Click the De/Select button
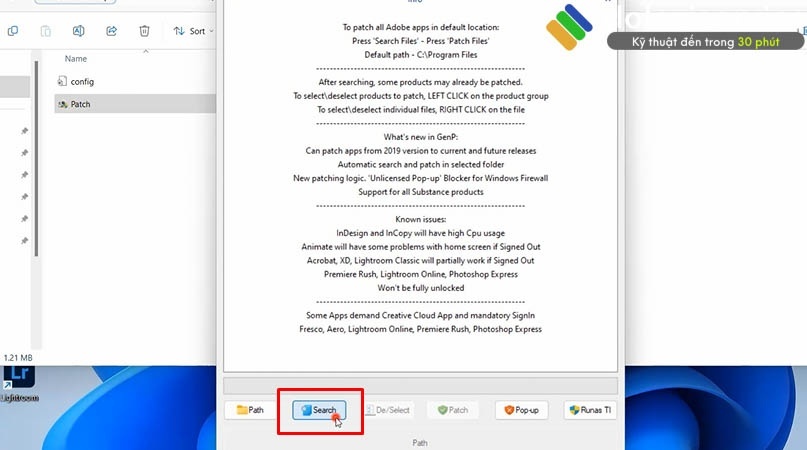Viewport: 807px width, 450px height. click(x=388, y=410)
